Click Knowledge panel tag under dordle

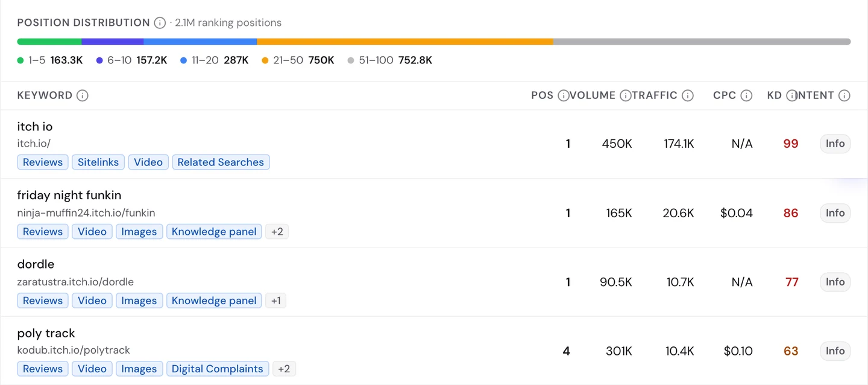click(214, 301)
